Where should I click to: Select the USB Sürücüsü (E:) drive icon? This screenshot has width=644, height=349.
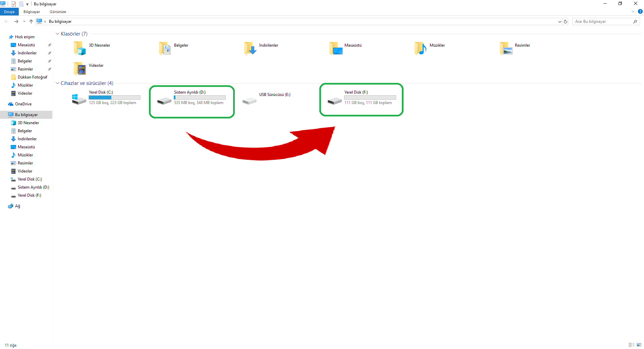(250, 101)
